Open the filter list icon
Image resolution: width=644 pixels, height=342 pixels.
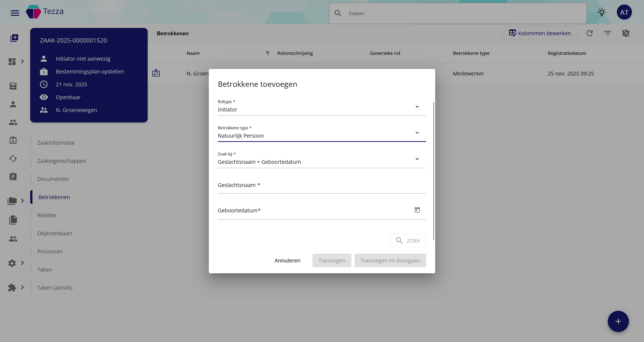(608, 33)
